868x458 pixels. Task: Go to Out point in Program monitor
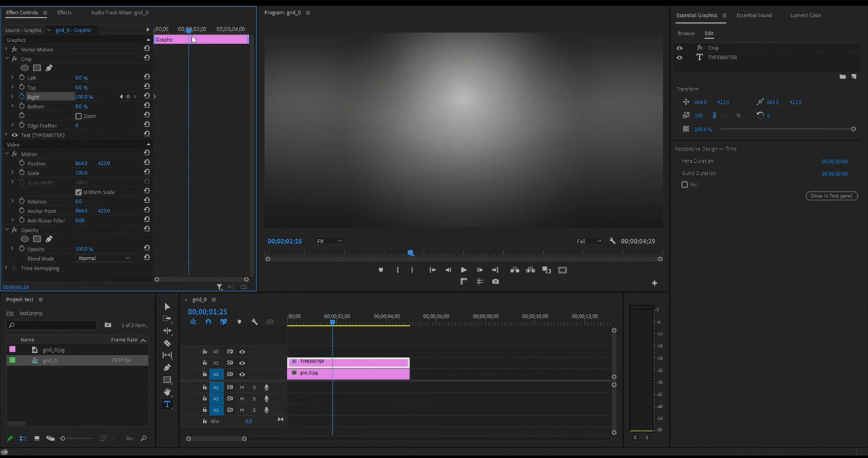[x=495, y=270]
